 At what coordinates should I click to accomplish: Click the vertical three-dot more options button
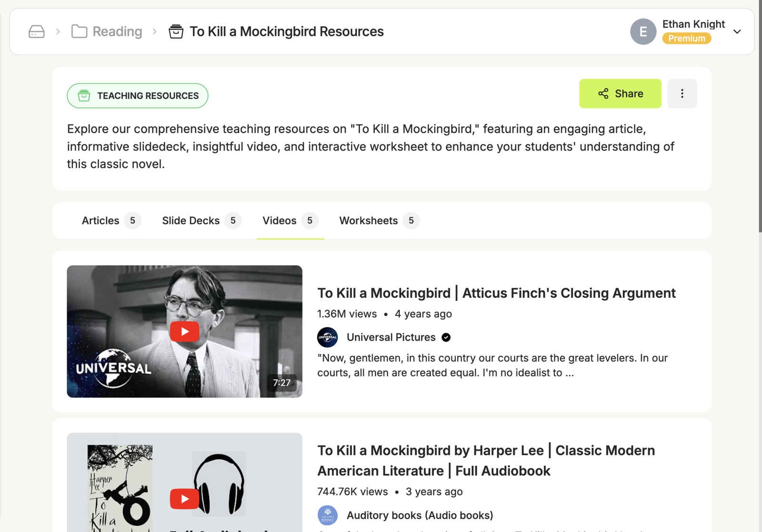point(682,93)
